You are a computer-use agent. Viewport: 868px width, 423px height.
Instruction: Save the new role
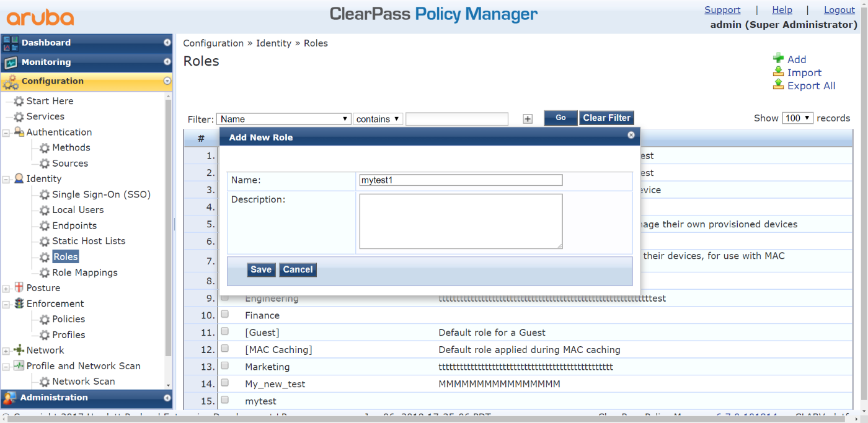click(x=261, y=269)
